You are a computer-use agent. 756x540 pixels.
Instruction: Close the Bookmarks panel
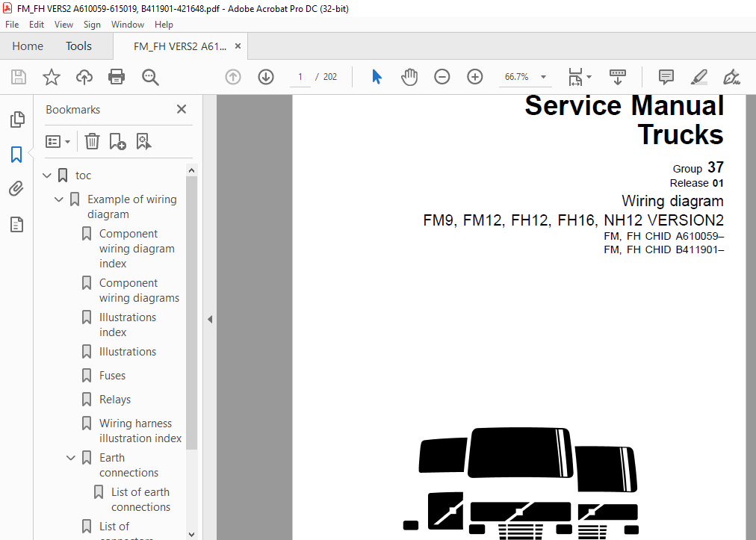[182, 110]
